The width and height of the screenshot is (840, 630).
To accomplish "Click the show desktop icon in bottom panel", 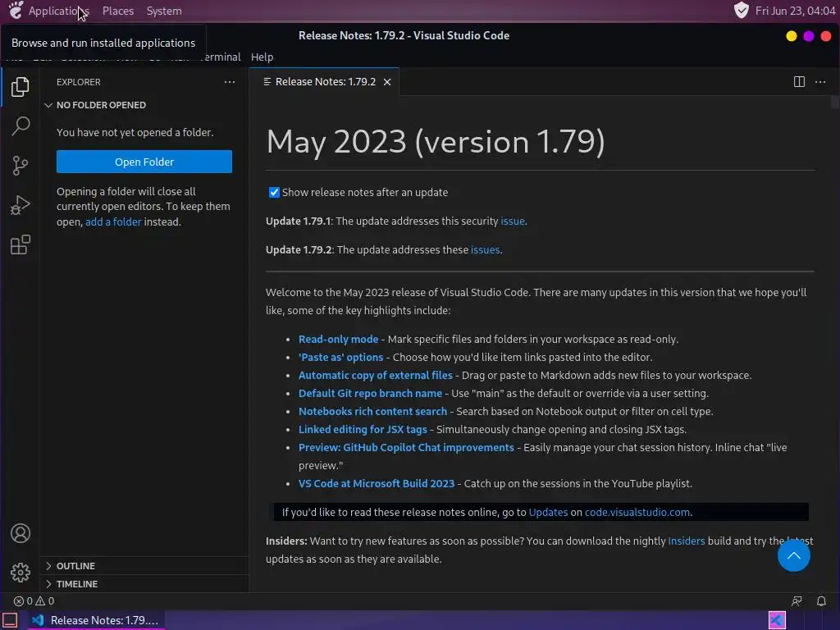I will point(10,620).
